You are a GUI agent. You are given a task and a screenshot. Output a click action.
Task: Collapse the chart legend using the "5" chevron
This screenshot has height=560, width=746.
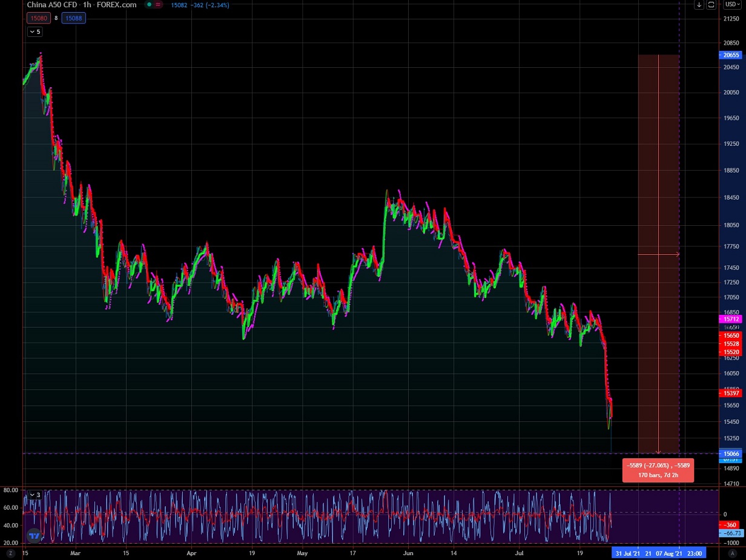coord(35,31)
